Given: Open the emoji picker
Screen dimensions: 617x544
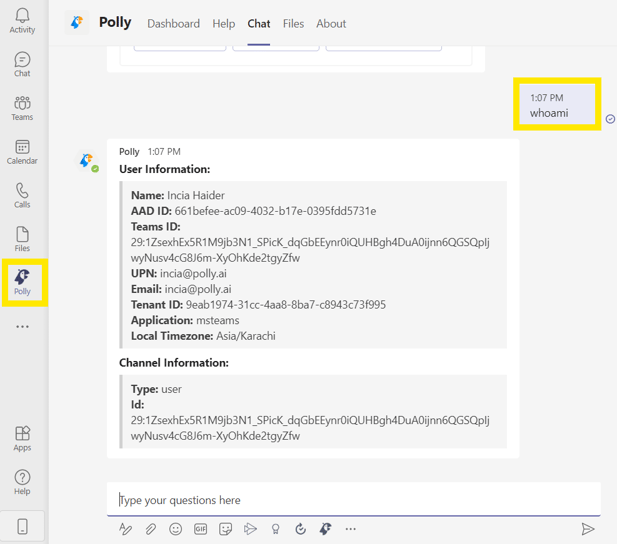Looking at the screenshot, I should point(175,529).
